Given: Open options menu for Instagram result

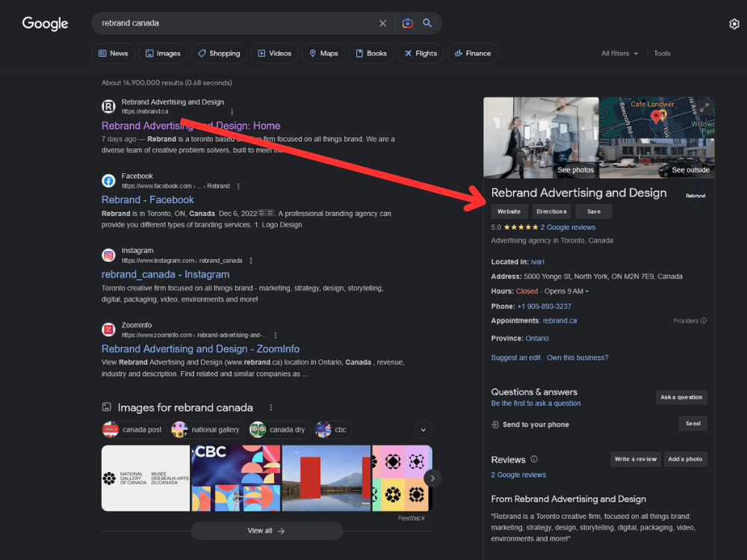Looking at the screenshot, I should click(251, 261).
